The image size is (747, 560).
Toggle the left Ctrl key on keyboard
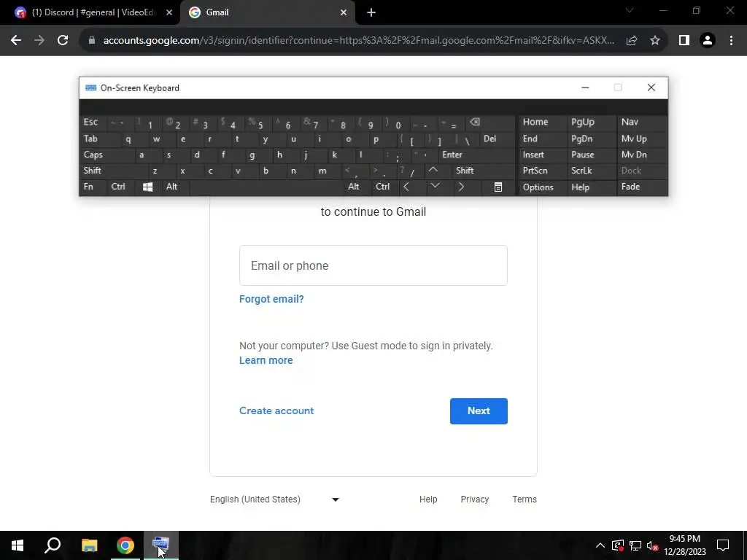tap(121, 187)
